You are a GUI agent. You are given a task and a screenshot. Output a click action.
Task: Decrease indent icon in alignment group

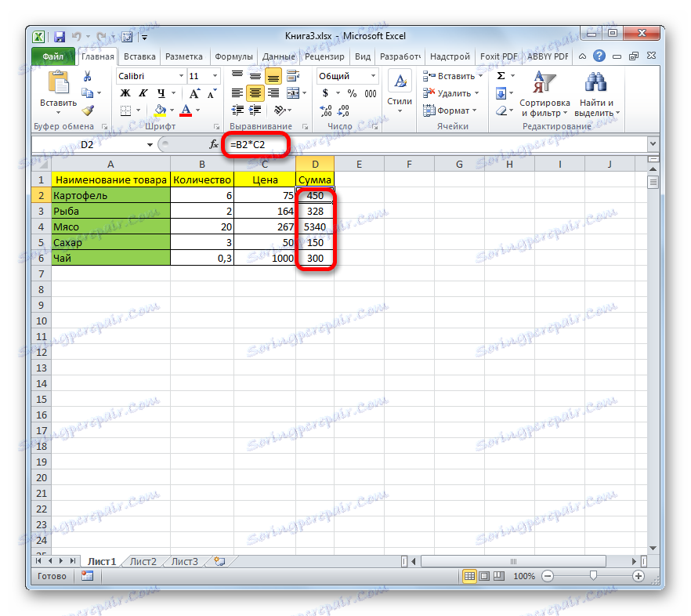tap(237, 111)
